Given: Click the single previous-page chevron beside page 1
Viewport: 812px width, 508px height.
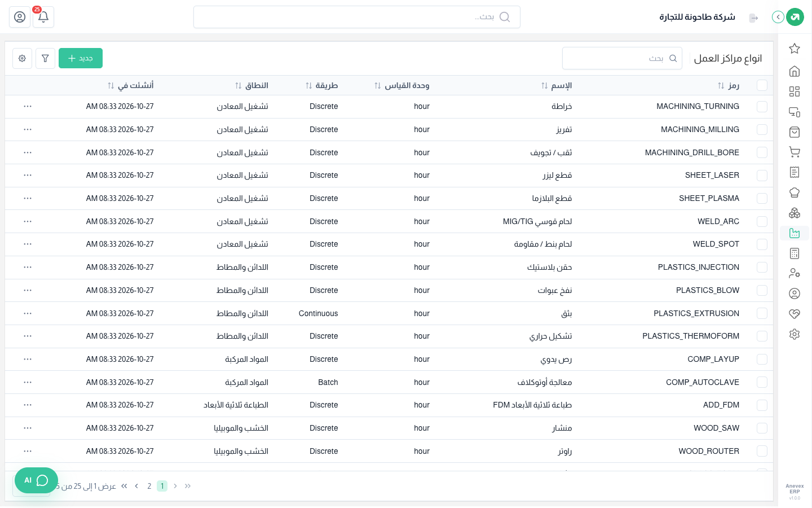Looking at the screenshot, I should coord(175,486).
